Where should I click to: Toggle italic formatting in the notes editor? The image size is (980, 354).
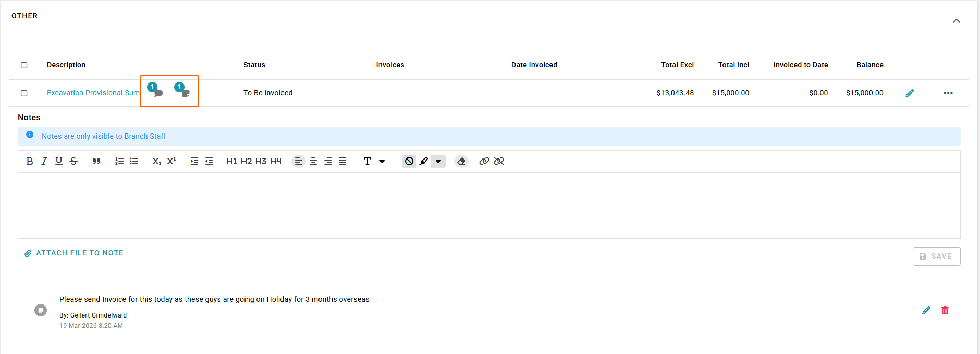(x=44, y=161)
